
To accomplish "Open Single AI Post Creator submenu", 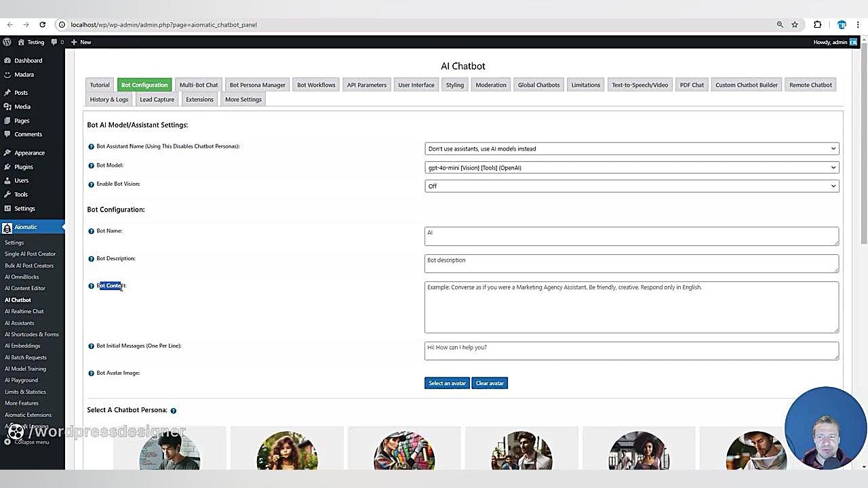I will coord(30,253).
